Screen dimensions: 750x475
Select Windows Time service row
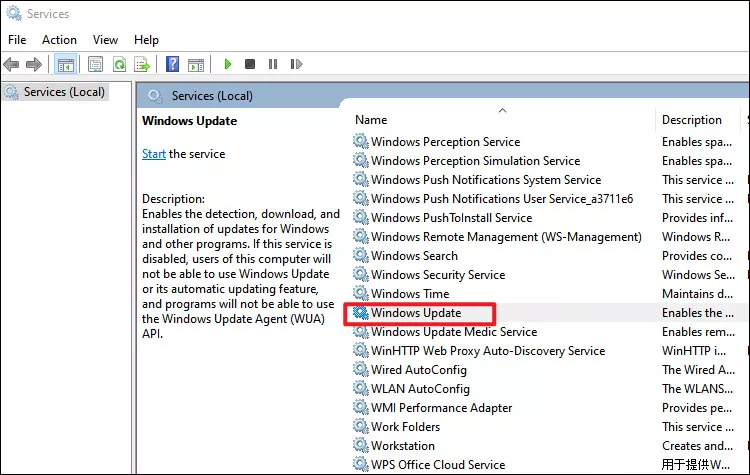[410, 294]
